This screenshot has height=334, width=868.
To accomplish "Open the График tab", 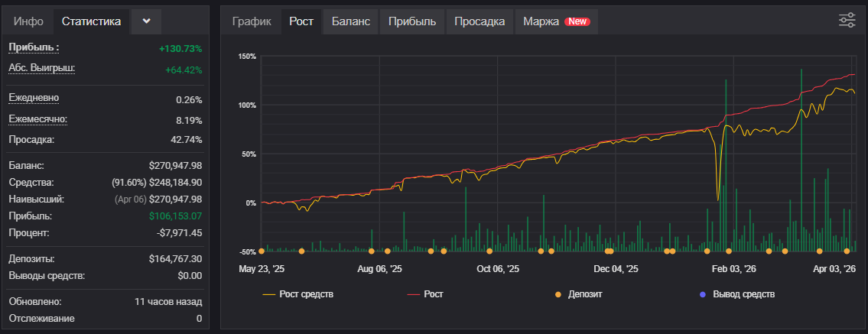I will 252,21.
